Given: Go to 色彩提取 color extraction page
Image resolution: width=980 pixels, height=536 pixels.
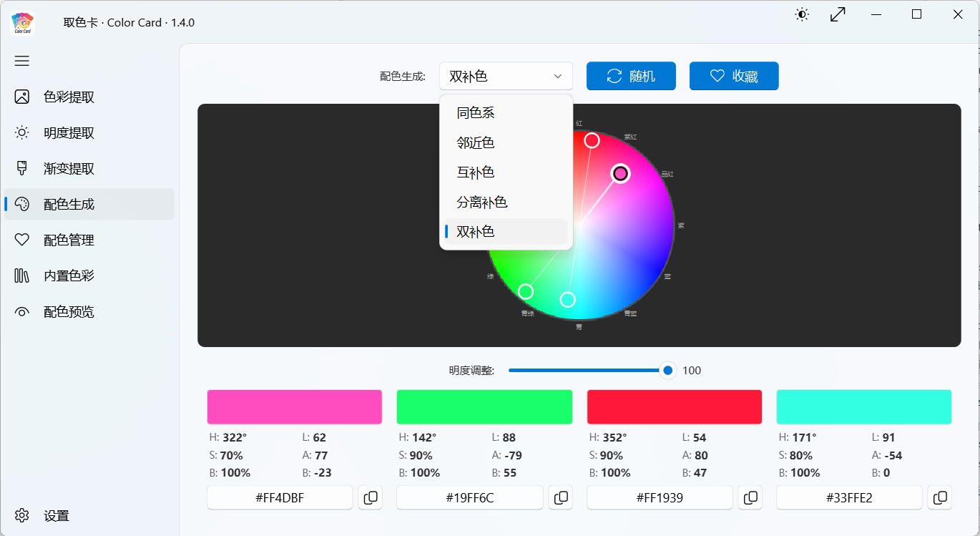Looking at the screenshot, I should pos(69,97).
